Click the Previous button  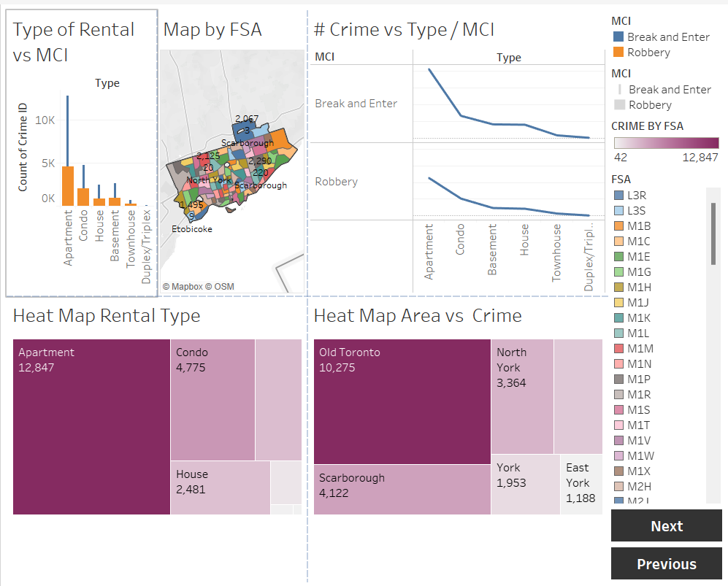point(666,563)
